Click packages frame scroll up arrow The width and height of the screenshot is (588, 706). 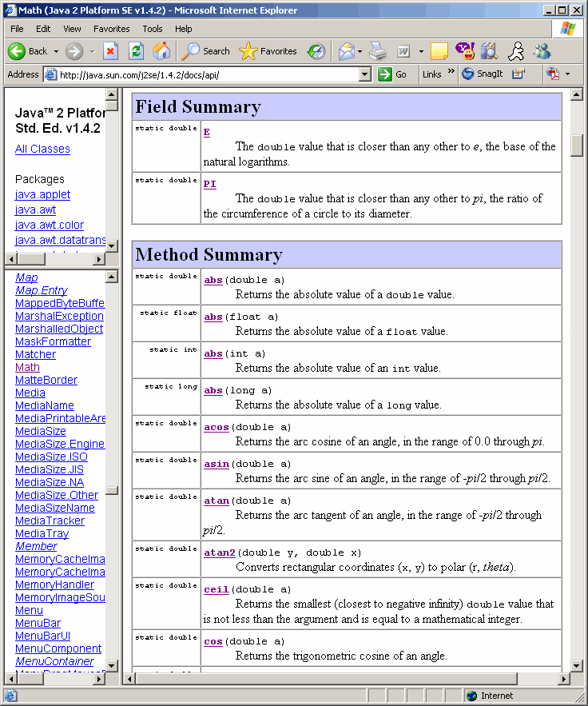pyautogui.click(x=112, y=94)
